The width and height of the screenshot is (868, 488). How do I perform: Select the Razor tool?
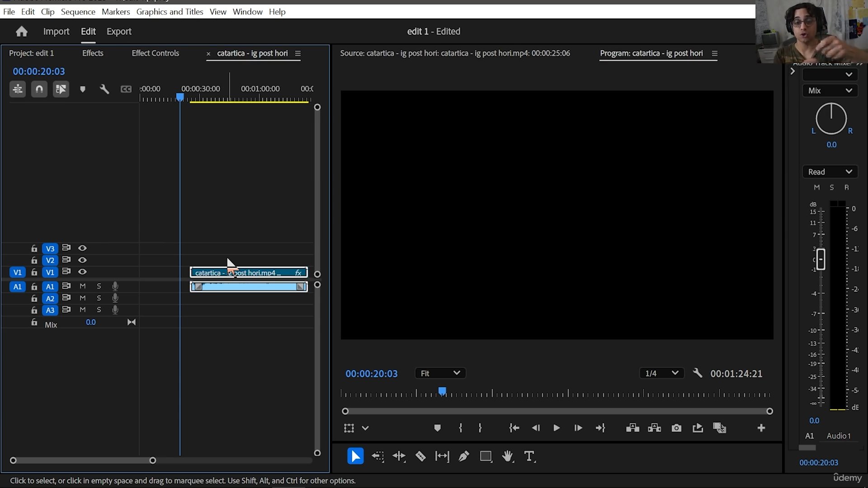420,456
